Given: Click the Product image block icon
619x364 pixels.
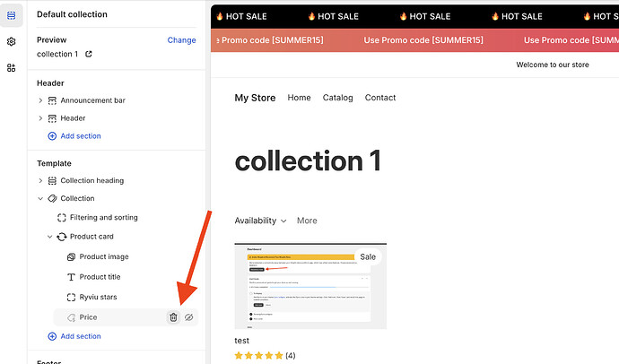Looking at the screenshot, I should pyautogui.click(x=71, y=257).
